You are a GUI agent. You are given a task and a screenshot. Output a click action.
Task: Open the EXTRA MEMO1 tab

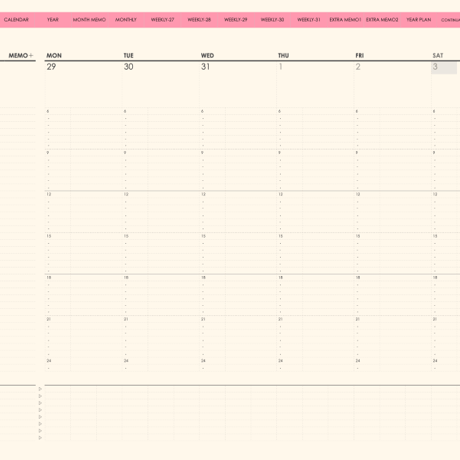(x=345, y=20)
